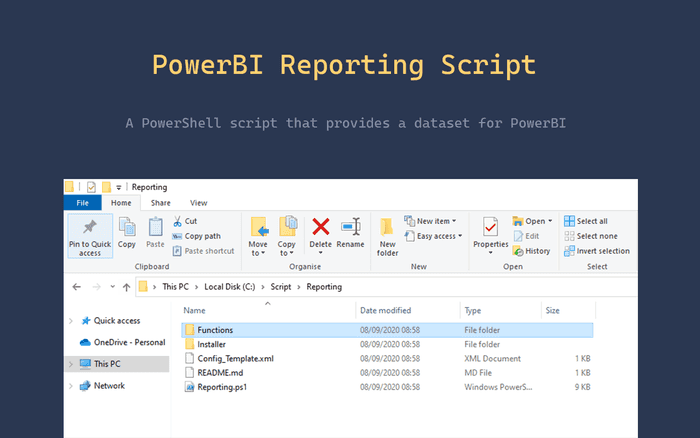Expand the Network tree node

click(71, 386)
